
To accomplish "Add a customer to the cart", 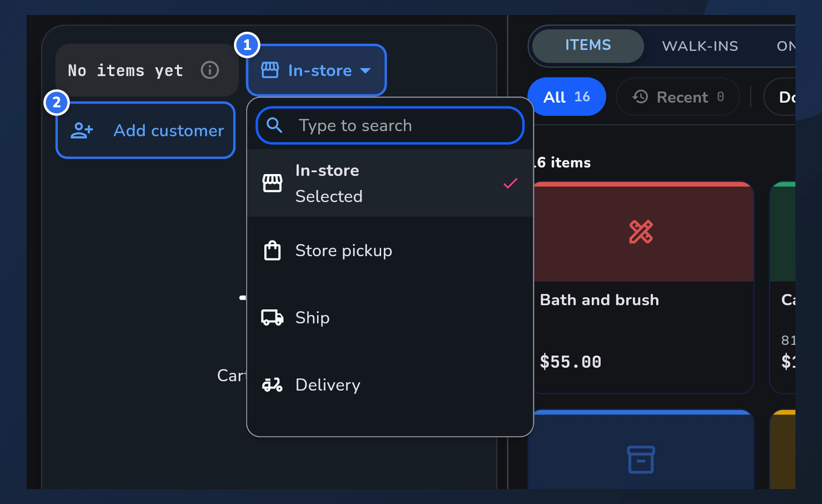I will tap(145, 131).
